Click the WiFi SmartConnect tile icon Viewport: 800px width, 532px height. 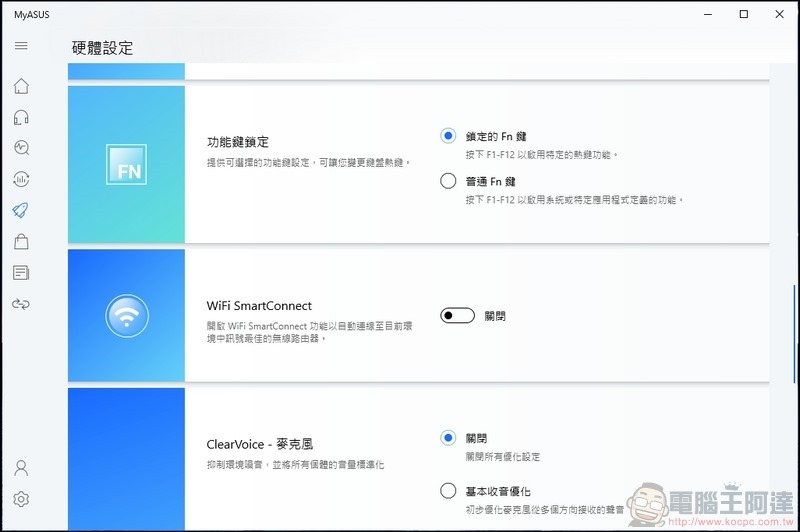pos(127,316)
